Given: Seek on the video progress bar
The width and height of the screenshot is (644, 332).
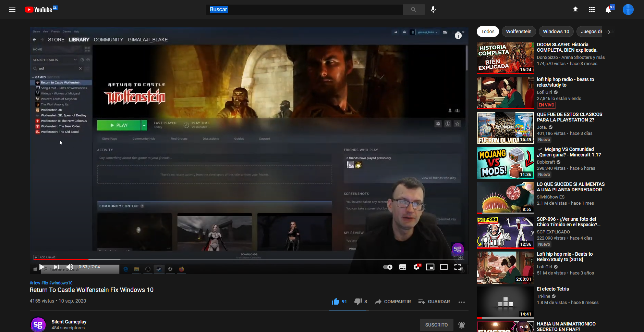Looking at the screenshot, I should (x=249, y=259).
